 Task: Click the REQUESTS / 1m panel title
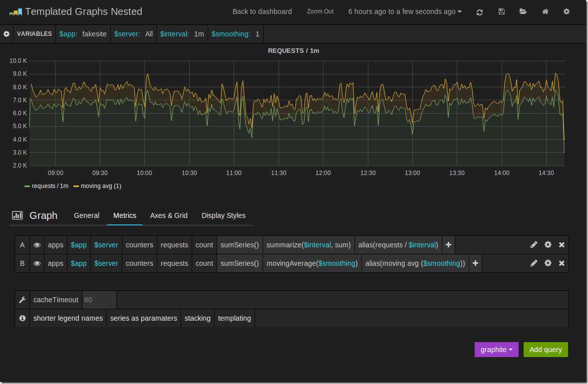[293, 50]
